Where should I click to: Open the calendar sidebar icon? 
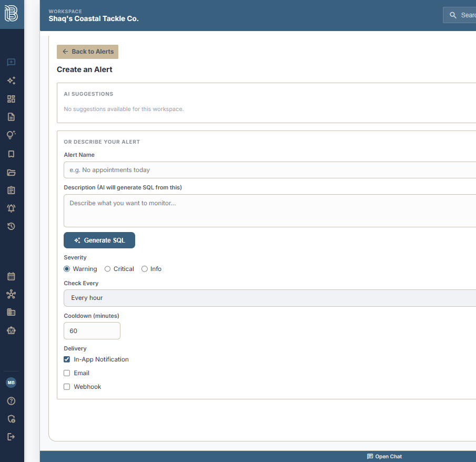11,276
